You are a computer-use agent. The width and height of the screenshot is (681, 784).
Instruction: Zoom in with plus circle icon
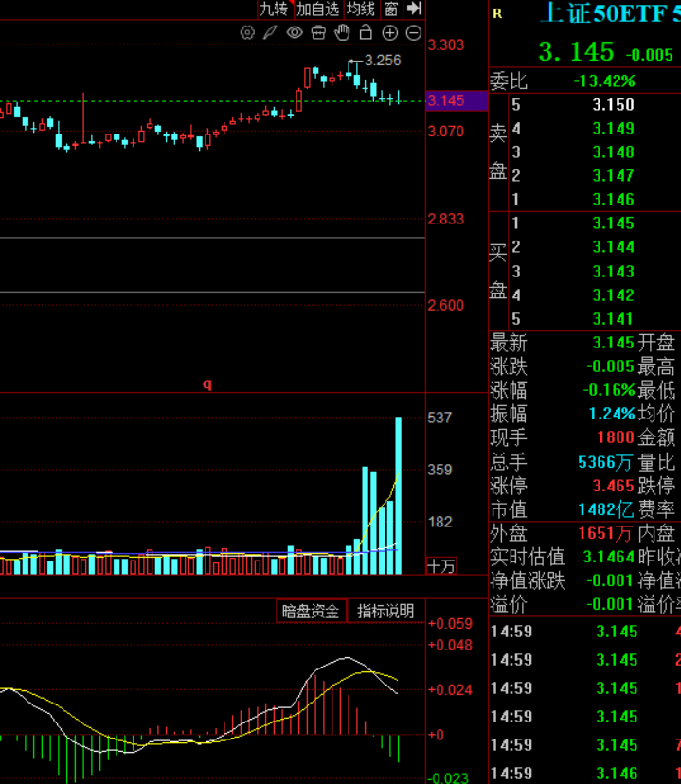coord(390,33)
